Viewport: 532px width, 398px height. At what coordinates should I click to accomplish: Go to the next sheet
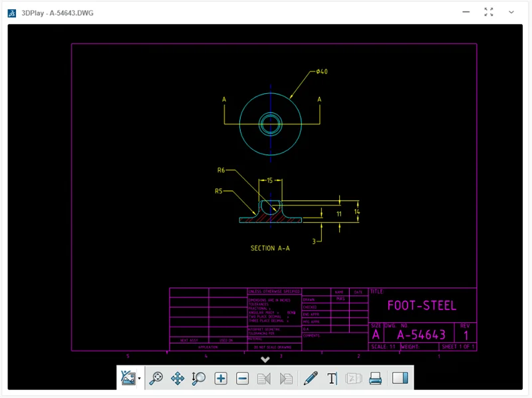pos(286,378)
